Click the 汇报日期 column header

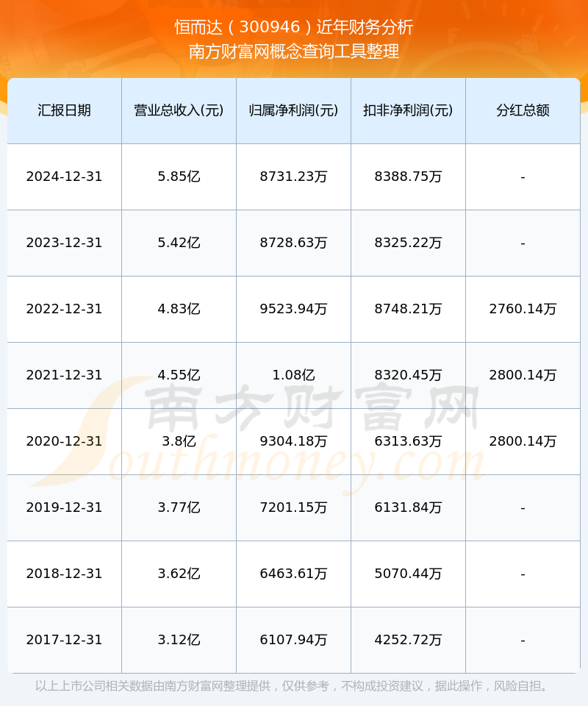pyautogui.click(x=64, y=110)
